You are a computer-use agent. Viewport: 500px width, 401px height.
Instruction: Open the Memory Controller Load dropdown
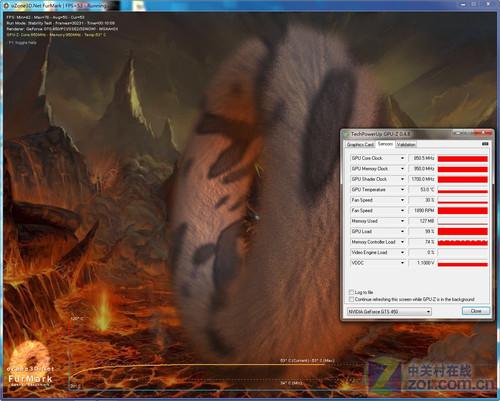pyautogui.click(x=402, y=242)
